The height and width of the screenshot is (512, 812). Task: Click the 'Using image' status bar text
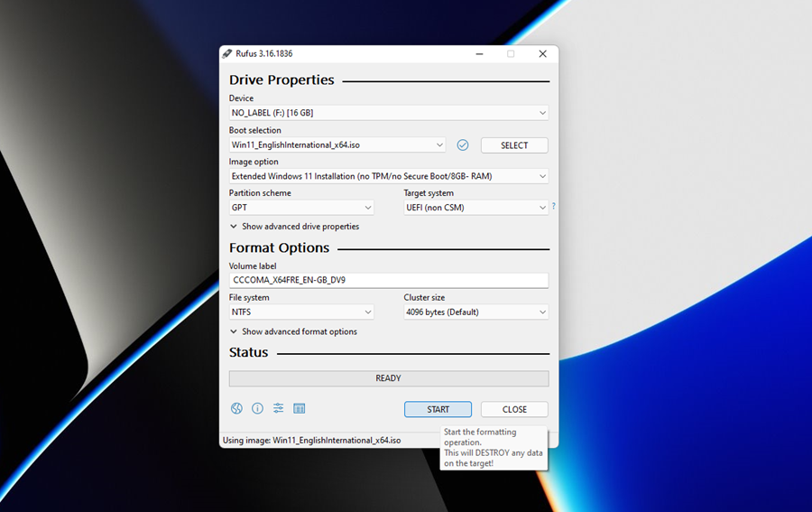tap(312, 440)
